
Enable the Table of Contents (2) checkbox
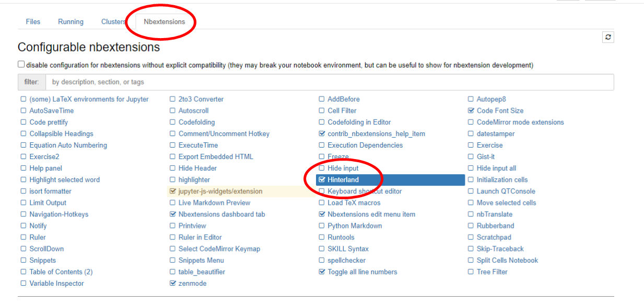(x=24, y=272)
